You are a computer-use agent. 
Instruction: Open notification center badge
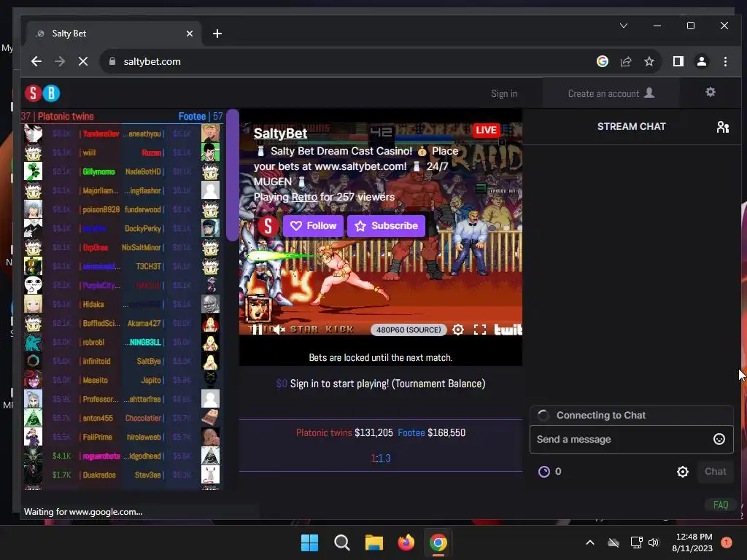click(x=726, y=542)
